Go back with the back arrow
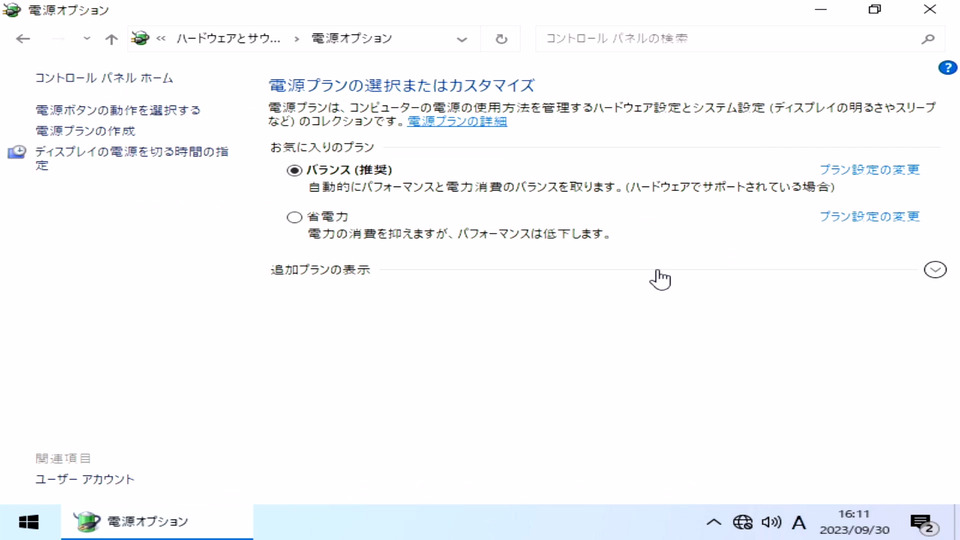This screenshot has height=540, width=960. click(x=23, y=39)
